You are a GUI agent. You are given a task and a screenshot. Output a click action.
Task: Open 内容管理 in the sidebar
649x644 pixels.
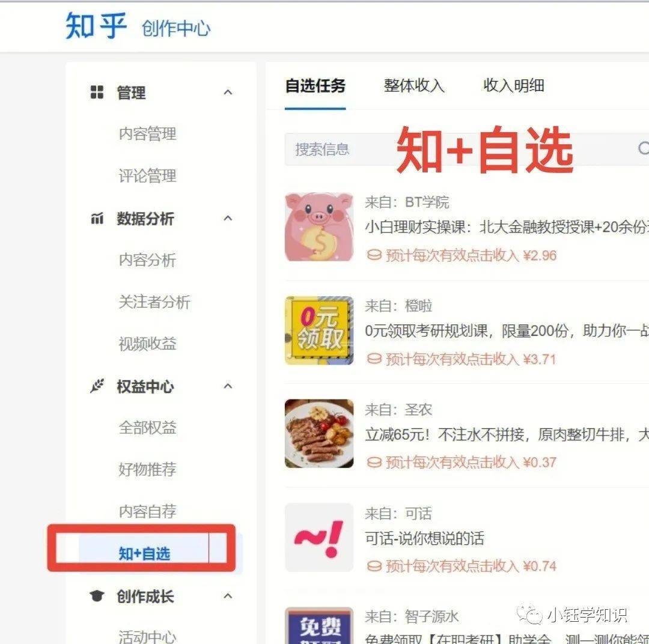tap(147, 134)
